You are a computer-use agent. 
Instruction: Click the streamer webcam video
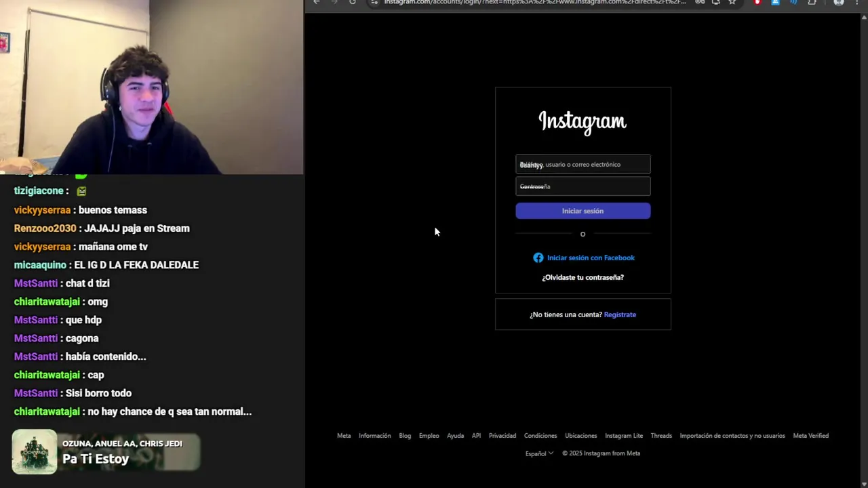click(x=152, y=87)
